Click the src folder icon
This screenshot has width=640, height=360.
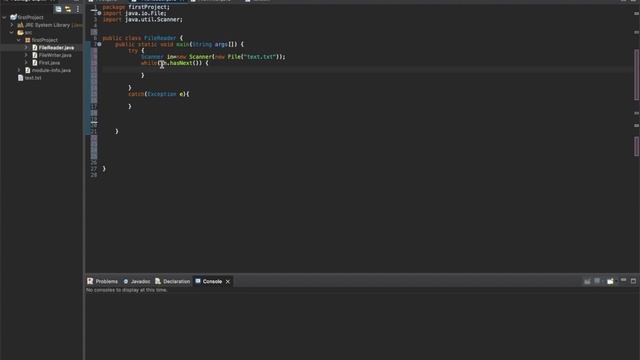click(x=20, y=32)
